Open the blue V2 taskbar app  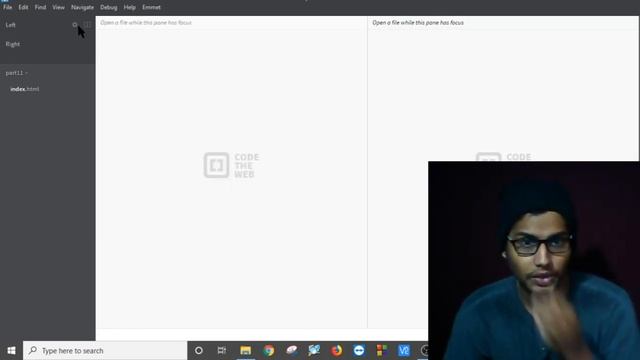click(404, 351)
